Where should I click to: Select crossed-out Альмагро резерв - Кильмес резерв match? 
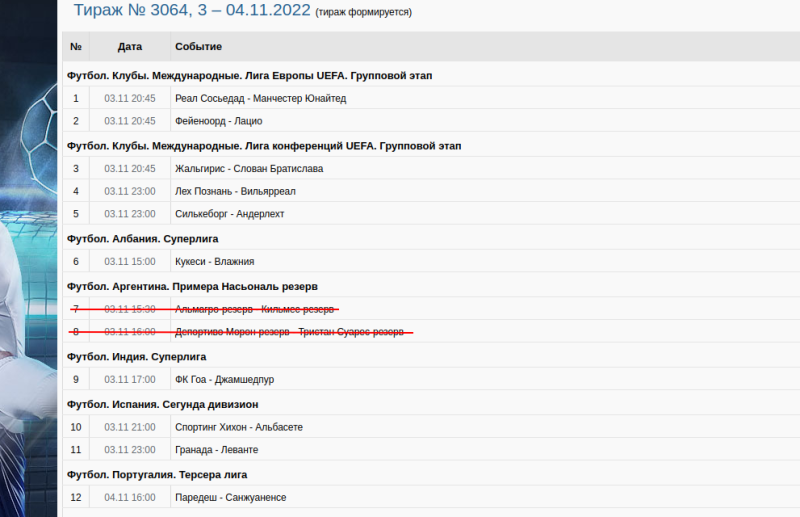254,309
